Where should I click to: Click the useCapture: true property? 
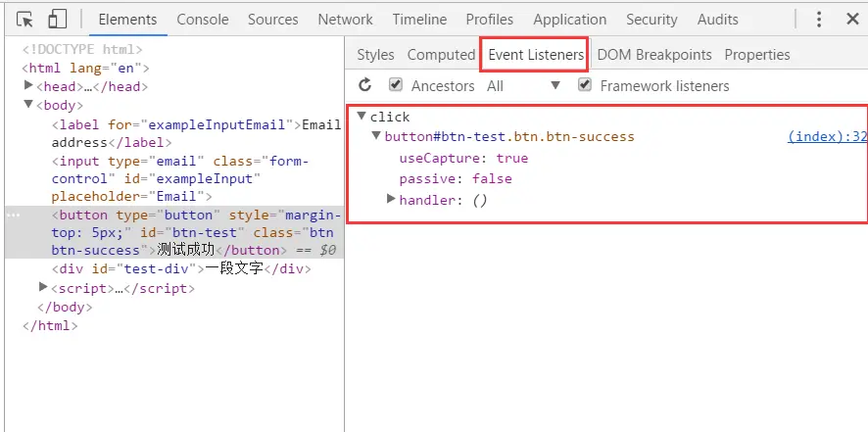tap(463, 158)
